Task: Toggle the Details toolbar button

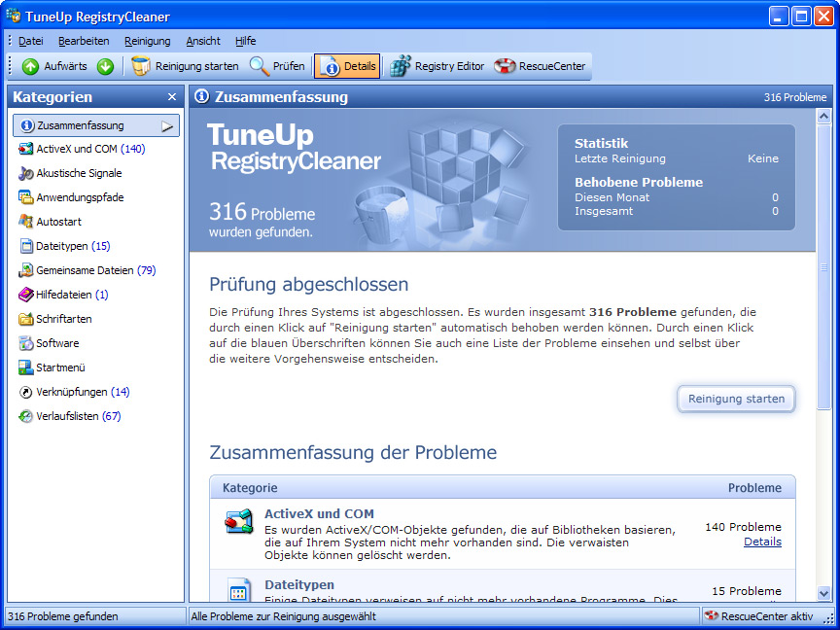Action: (x=347, y=66)
